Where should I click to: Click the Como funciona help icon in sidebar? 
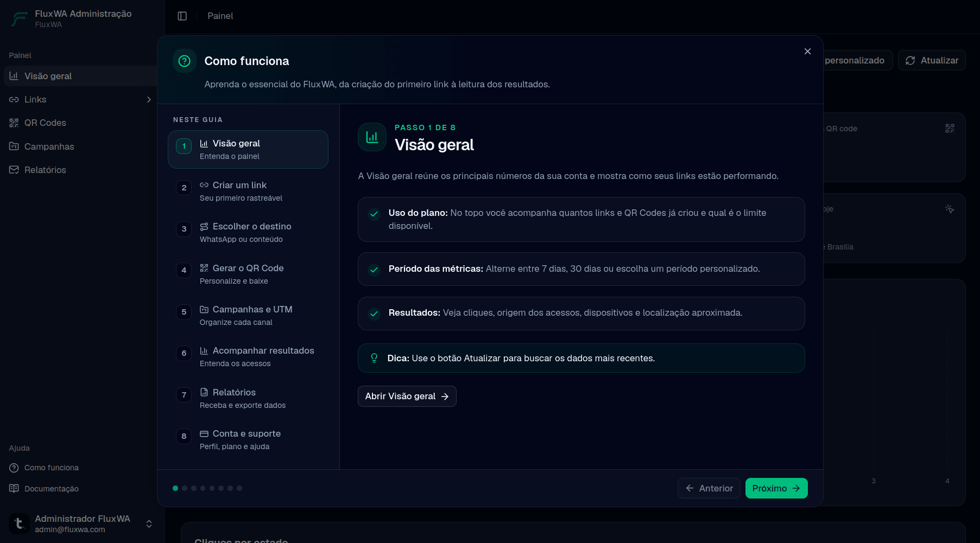[x=14, y=468]
